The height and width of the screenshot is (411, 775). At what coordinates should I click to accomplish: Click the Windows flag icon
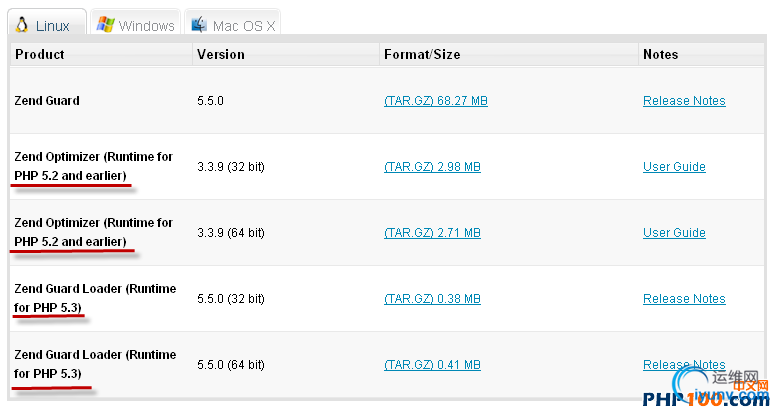point(105,25)
